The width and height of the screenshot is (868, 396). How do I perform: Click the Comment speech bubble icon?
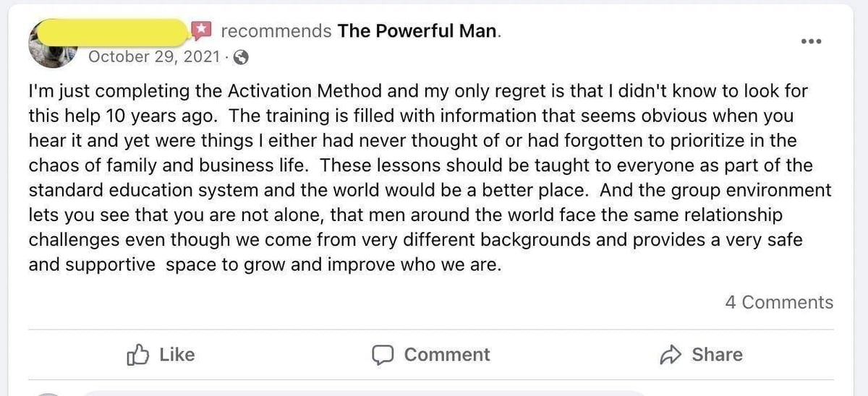(x=383, y=355)
